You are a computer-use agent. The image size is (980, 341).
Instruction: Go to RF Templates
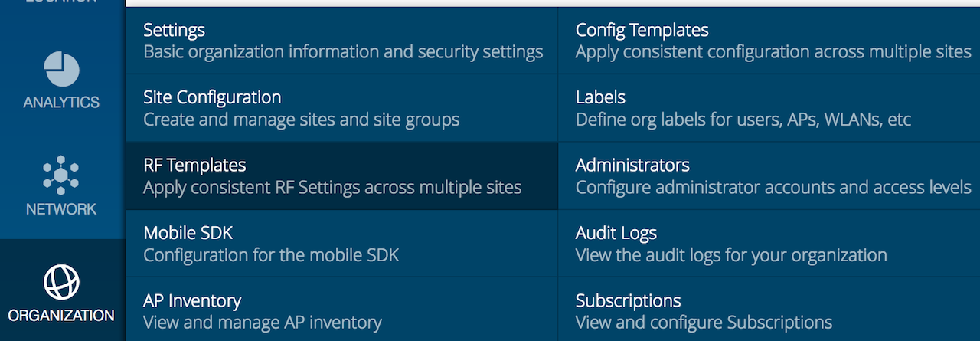[x=194, y=165]
